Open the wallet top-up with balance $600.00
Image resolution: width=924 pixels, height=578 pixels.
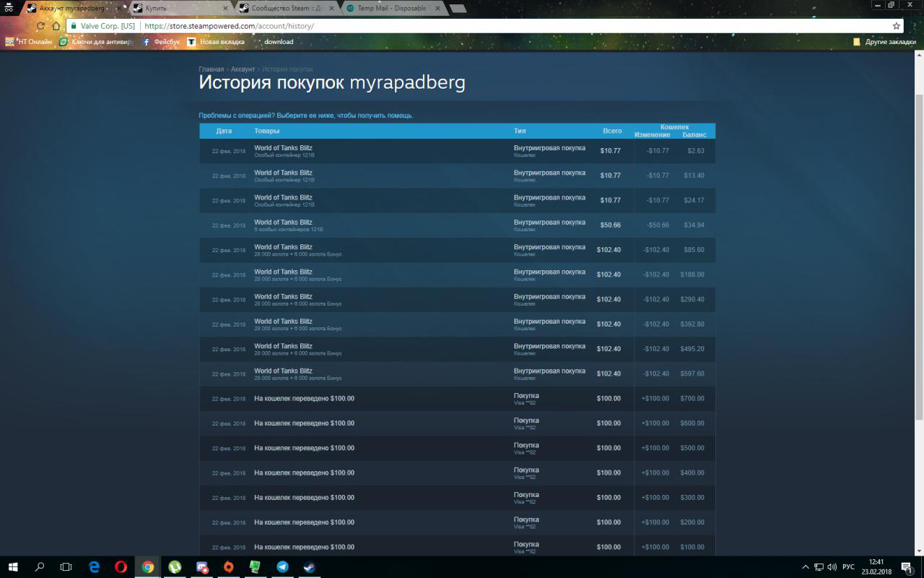458,423
